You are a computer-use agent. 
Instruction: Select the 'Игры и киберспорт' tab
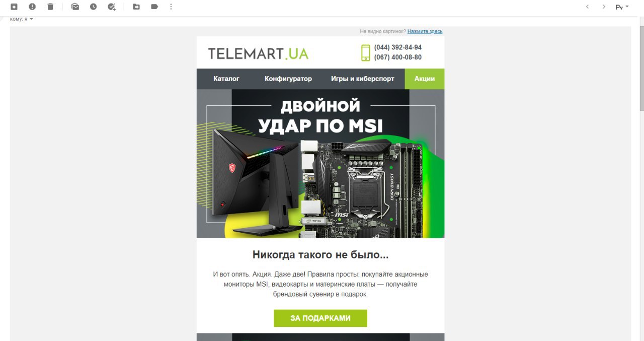coord(363,79)
